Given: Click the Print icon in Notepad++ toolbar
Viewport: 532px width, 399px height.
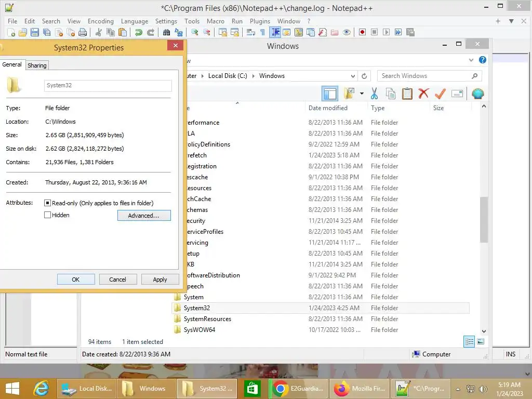Looking at the screenshot, I should (83, 32).
